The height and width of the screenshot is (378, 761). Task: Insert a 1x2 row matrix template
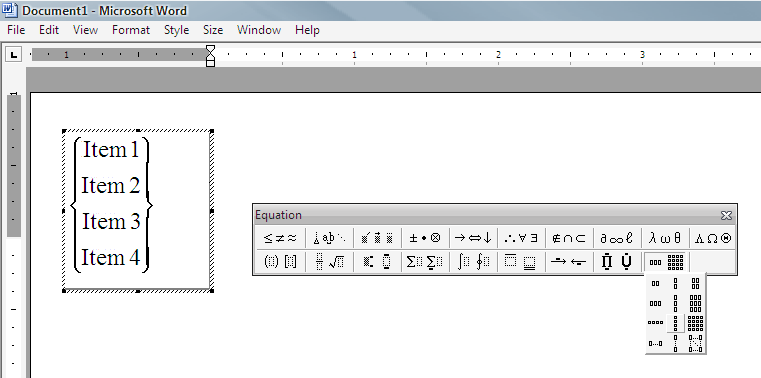coord(656,283)
